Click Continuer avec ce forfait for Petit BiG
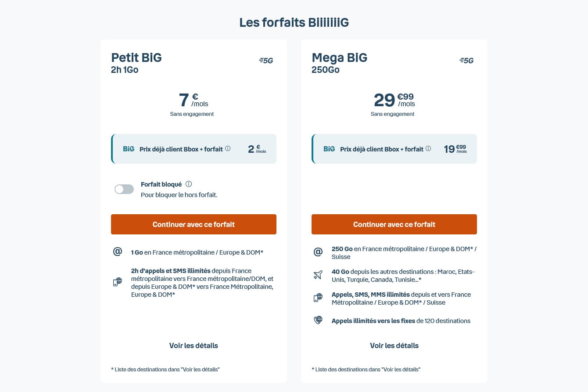Viewport: 588px width, 392px height. [194, 224]
